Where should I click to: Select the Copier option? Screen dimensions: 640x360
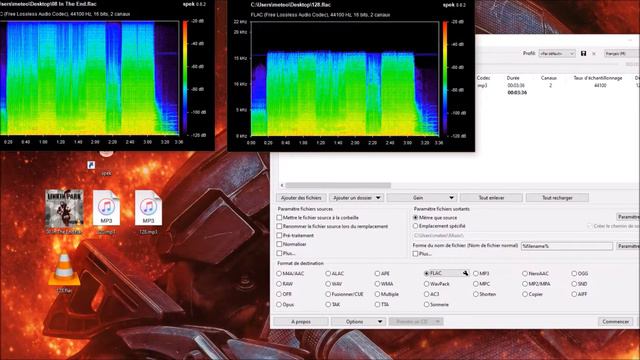point(525,294)
